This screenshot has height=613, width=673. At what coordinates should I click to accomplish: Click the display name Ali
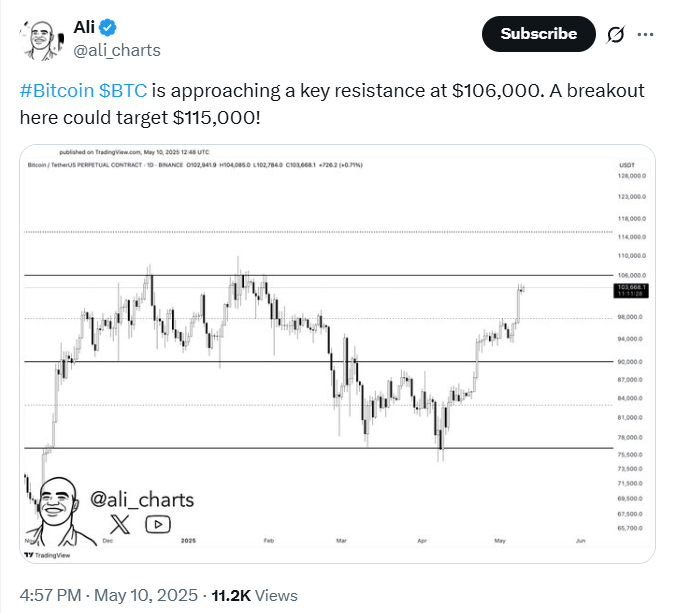tap(84, 27)
